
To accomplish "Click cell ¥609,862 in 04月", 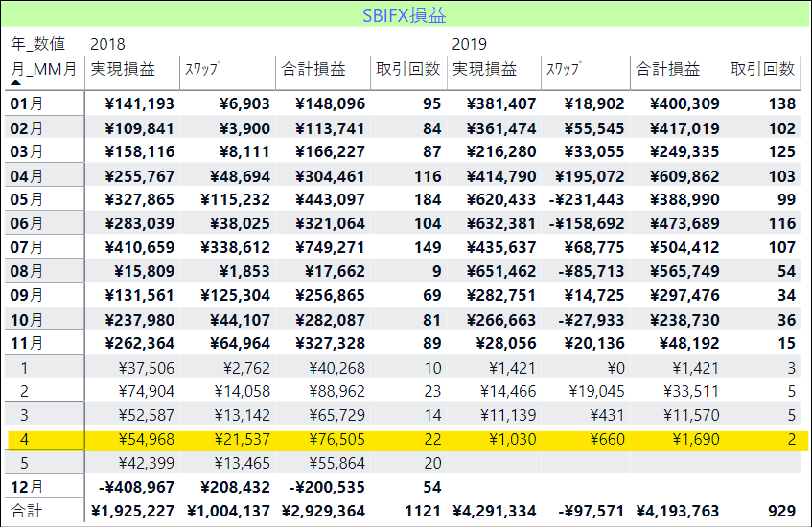I will point(684,176).
